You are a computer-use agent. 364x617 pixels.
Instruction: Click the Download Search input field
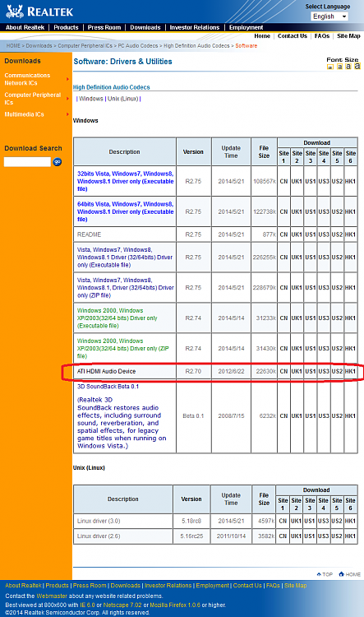pos(27,162)
